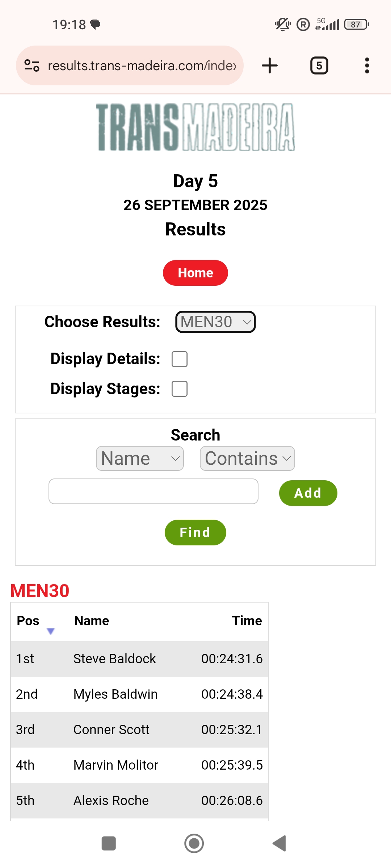This screenshot has height=868, width=391.
Task: Open the tab switcher showing 5 tabs
Action: [319, 66]
